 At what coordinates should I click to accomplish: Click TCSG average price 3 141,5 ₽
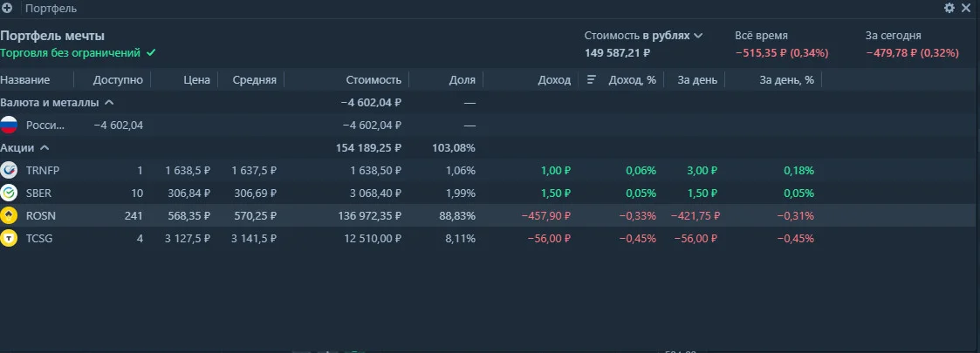pos(254,239)
